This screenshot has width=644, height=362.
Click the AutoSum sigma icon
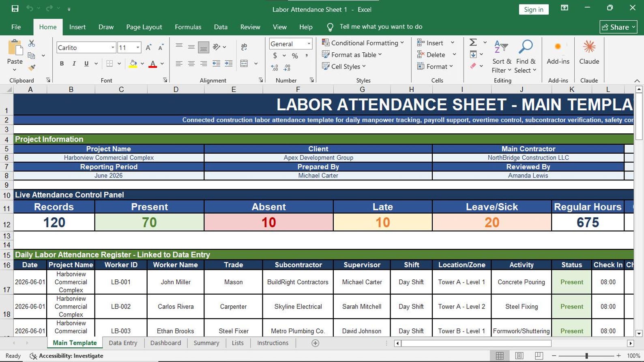pos(473,43)
